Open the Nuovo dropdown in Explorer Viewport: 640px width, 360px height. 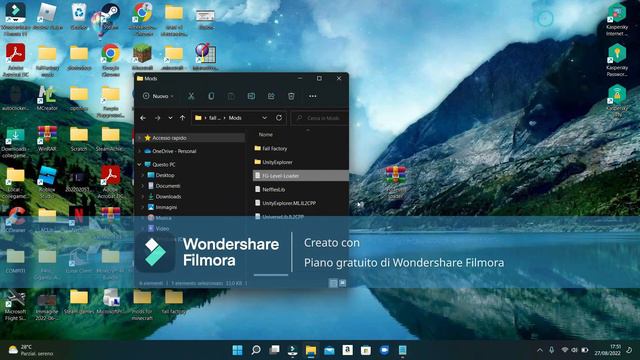pyautogui.click(x=158, y=96)
